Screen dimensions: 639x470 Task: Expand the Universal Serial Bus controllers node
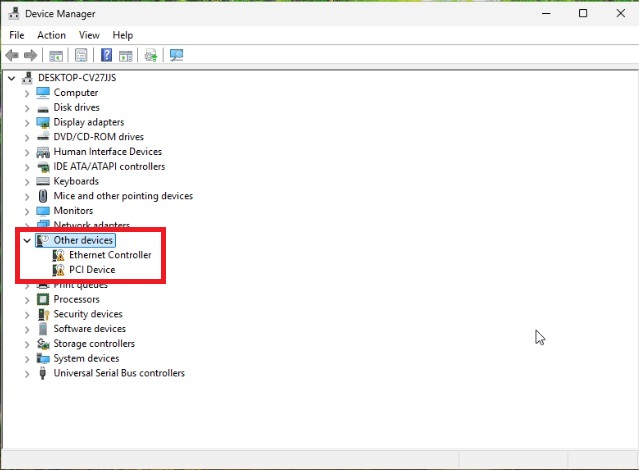[x=27, y=373]
